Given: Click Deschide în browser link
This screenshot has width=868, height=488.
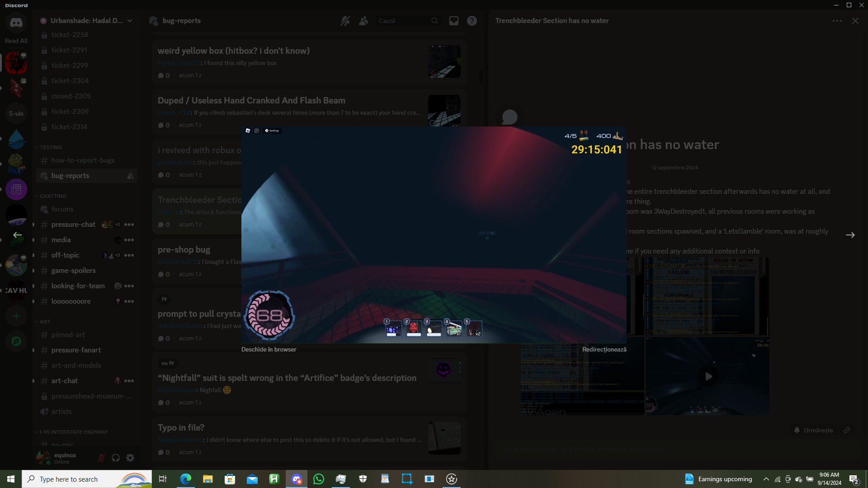Looking at the screenshot, I should (x=269, y=349).
